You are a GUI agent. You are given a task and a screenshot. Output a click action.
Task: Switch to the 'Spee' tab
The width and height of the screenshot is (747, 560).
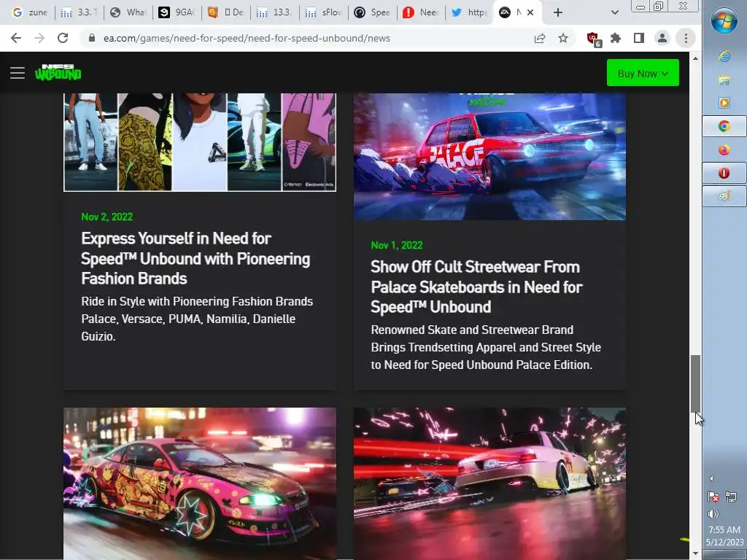[x=373, y=12]
